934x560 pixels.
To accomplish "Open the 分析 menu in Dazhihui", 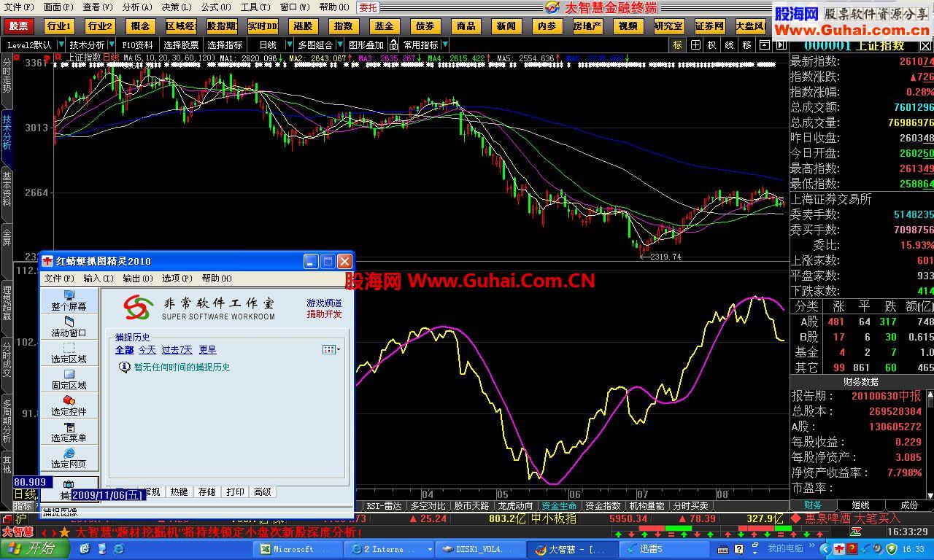I will pos(138,7).
